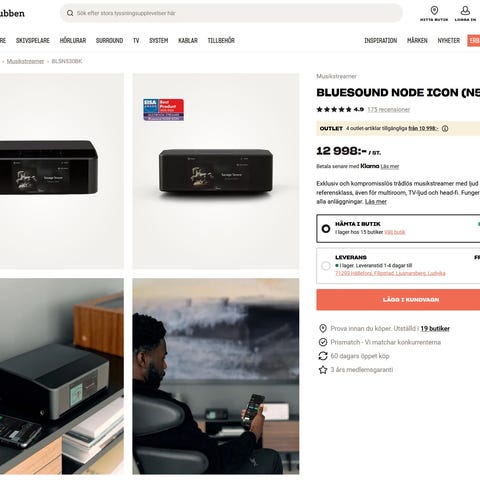Open the Surround menu

tap(109, 41)
